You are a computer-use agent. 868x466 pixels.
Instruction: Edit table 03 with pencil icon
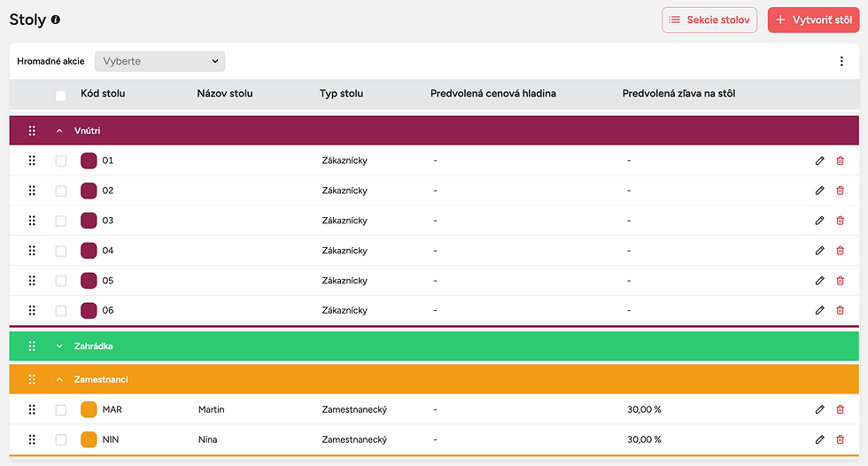(x=820, y=221)
